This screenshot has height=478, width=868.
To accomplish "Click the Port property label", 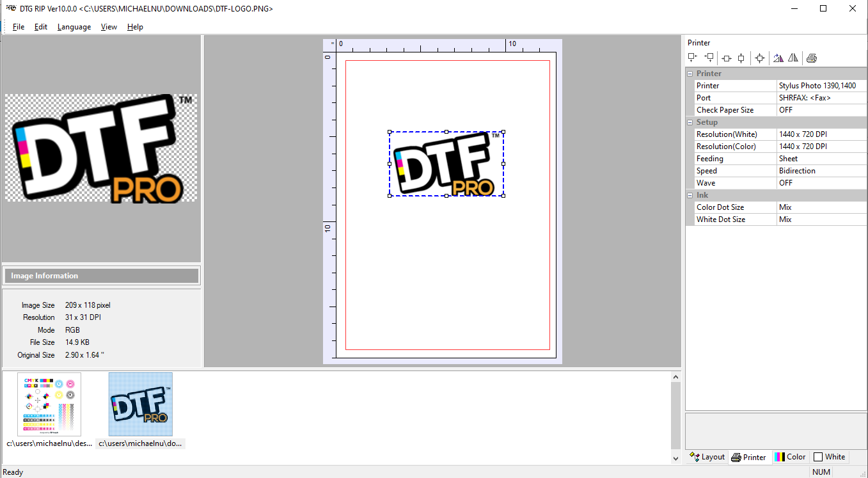I will (736, 98).
